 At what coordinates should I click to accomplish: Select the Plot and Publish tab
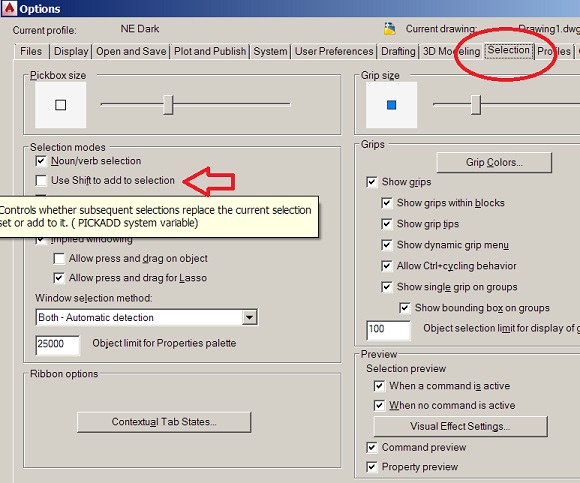pos(210,51)
